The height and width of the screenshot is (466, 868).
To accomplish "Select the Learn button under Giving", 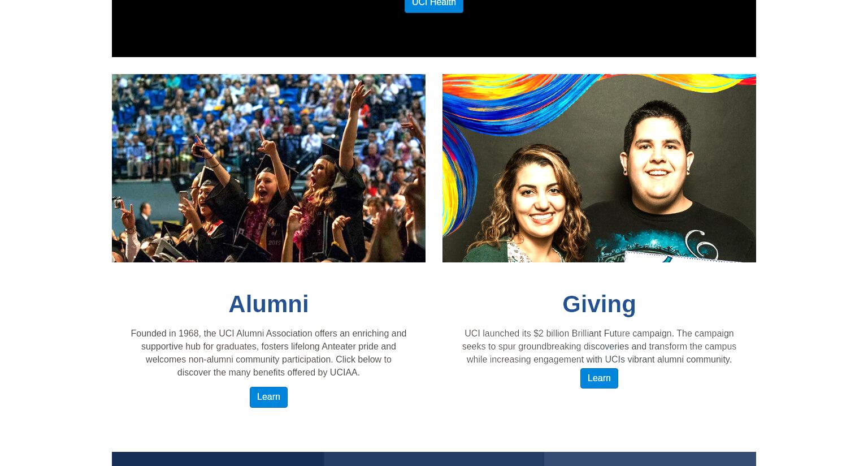I will [x=599, y=378].
